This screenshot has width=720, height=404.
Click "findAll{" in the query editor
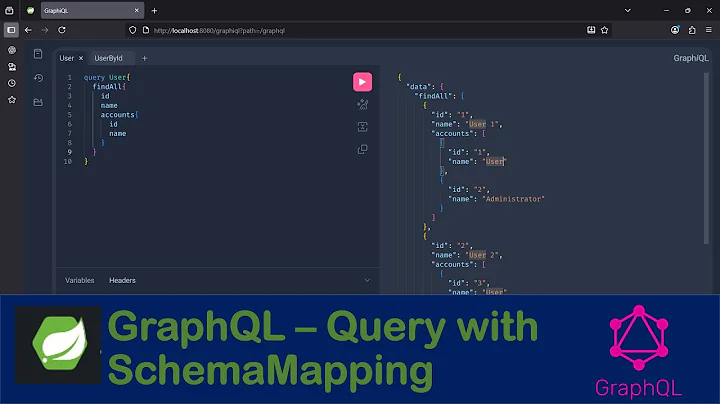click(109, 87)
